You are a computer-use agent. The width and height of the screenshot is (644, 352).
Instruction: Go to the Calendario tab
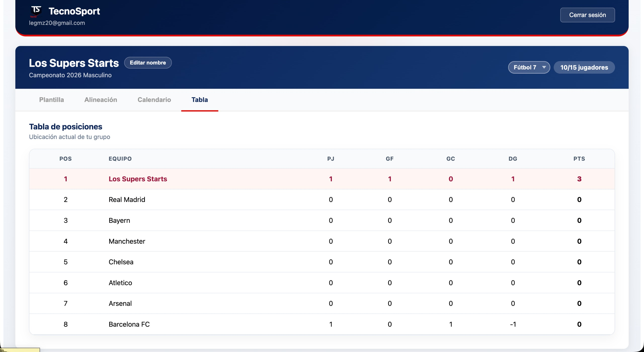click(x=154, y=100)
